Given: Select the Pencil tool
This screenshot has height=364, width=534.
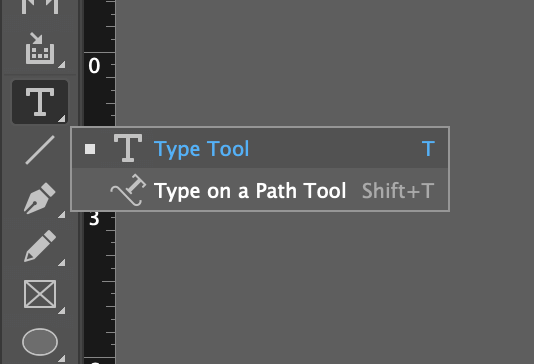Looking at the screenshot, I should click(40, 246).
